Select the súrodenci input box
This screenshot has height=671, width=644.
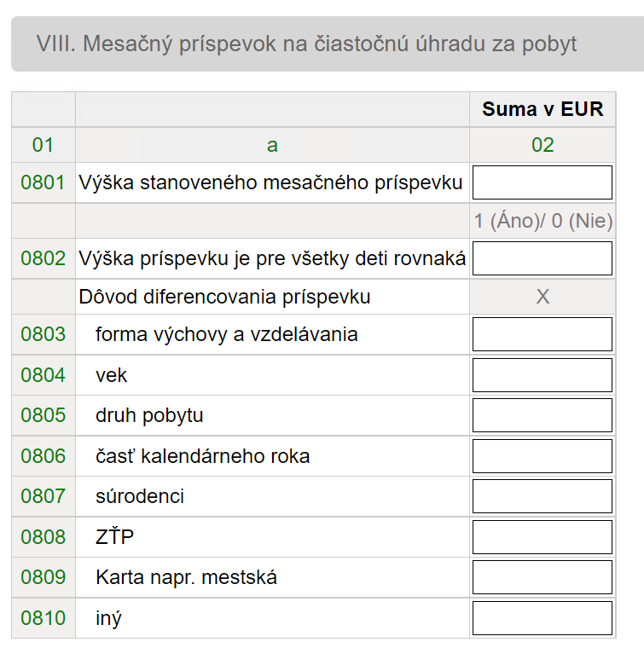542,496
